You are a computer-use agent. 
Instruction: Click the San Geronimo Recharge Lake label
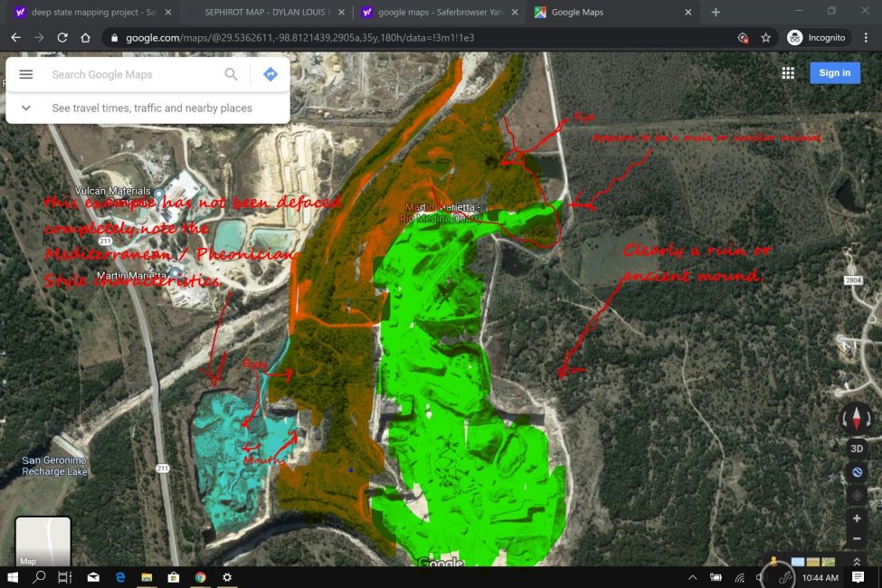54,466
